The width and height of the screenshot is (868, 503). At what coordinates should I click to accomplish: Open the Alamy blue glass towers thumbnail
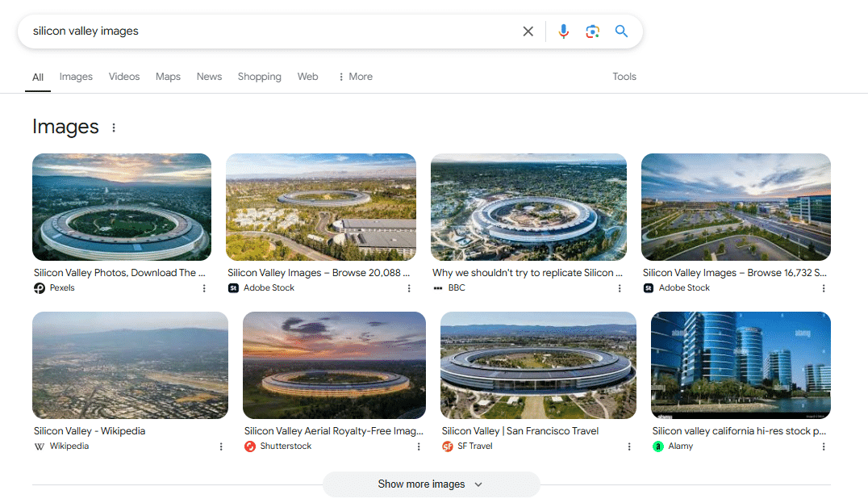(x=741, y=365)
